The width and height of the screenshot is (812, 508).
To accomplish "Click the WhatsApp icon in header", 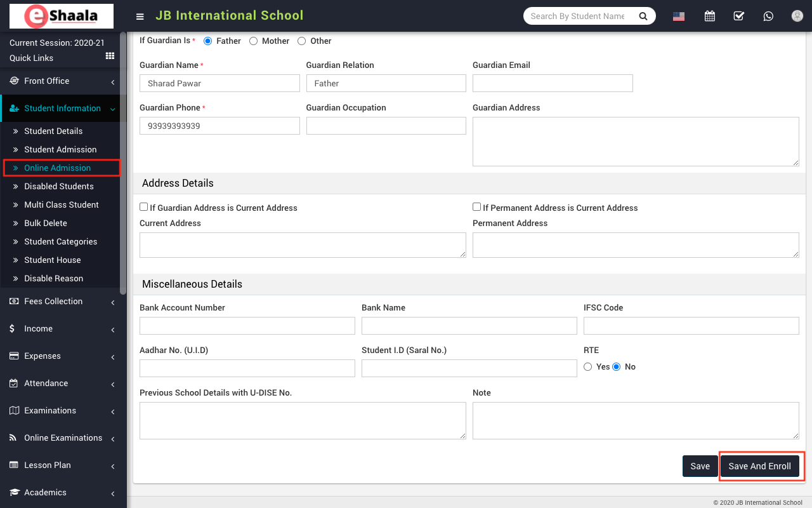I will point(768,17).
